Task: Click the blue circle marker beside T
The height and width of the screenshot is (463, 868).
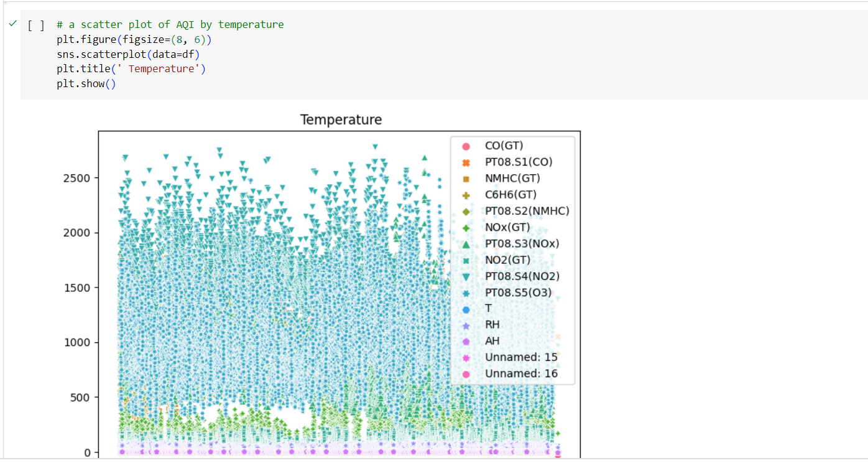Action: pos(466,309)
